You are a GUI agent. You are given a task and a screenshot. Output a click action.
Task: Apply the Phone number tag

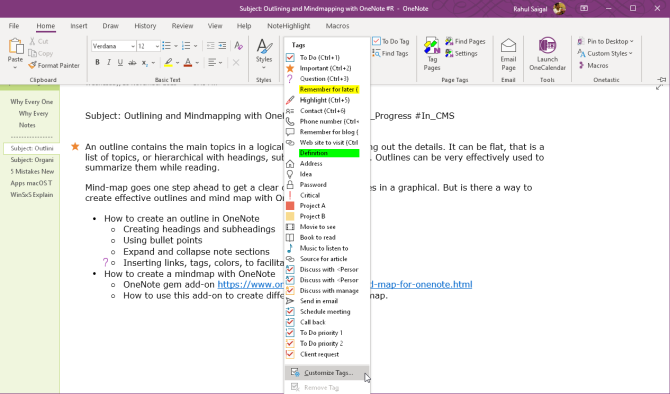click(323, 121)
